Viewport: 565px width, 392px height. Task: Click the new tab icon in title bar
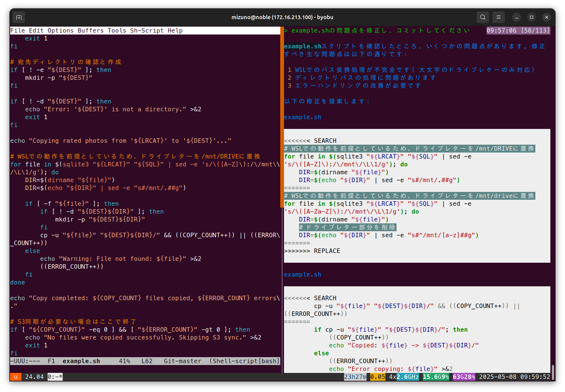[19, 17]
